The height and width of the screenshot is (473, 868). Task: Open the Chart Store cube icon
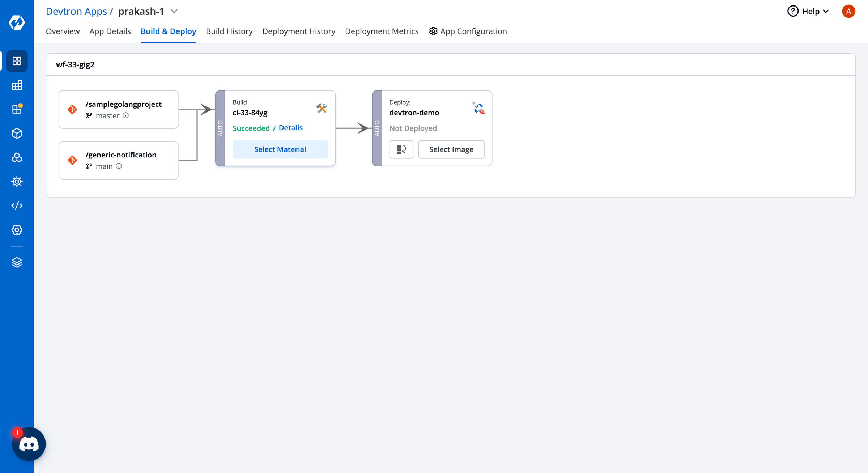(x=17, y=133)
